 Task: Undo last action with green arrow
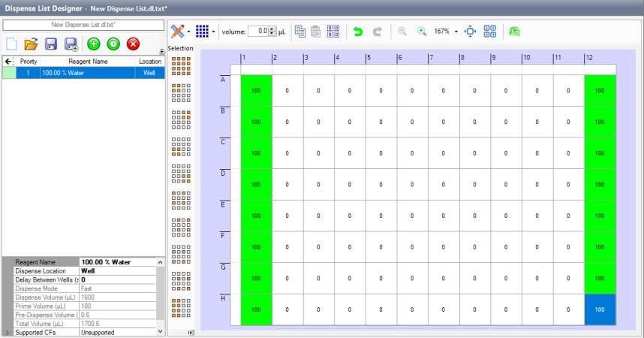click(358, 32)
